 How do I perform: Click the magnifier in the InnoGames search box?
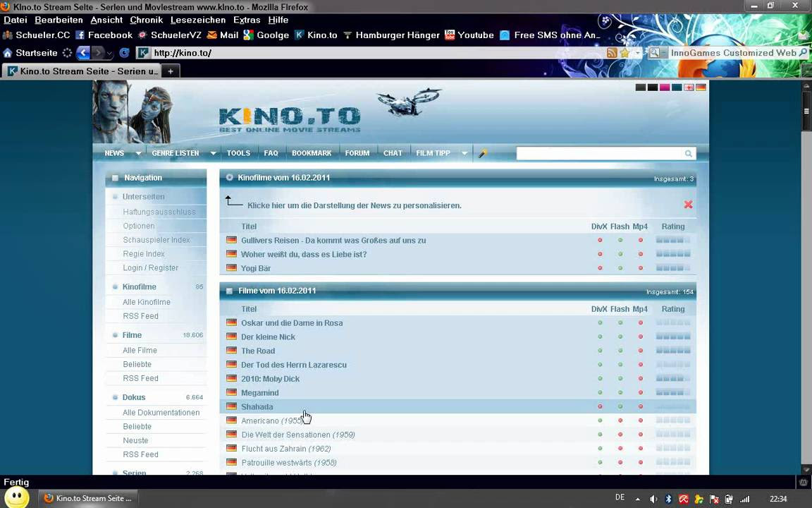[803, 53]
